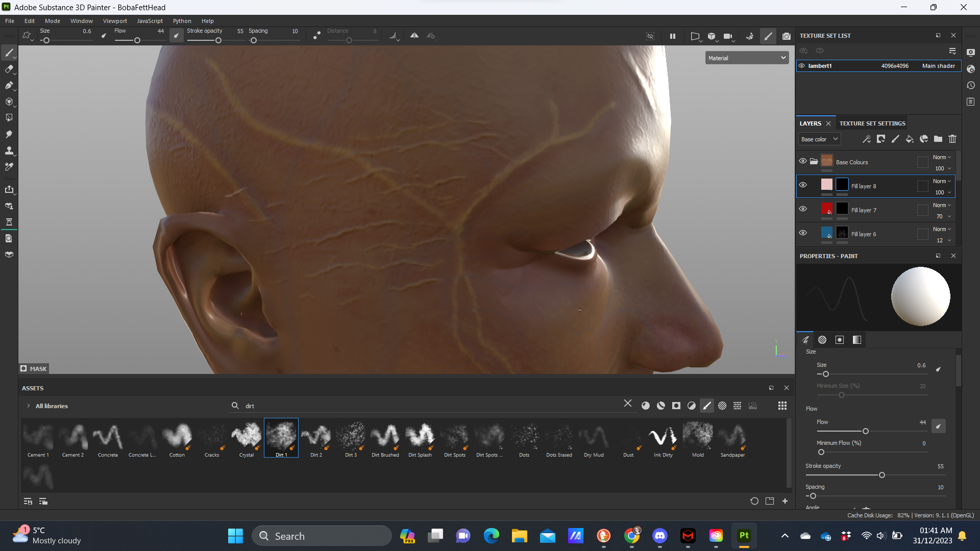The width and height of the screenshot is (980, 551).
Task: Select the Dirt Splash brush thumbnail
Action: (420, 438)
